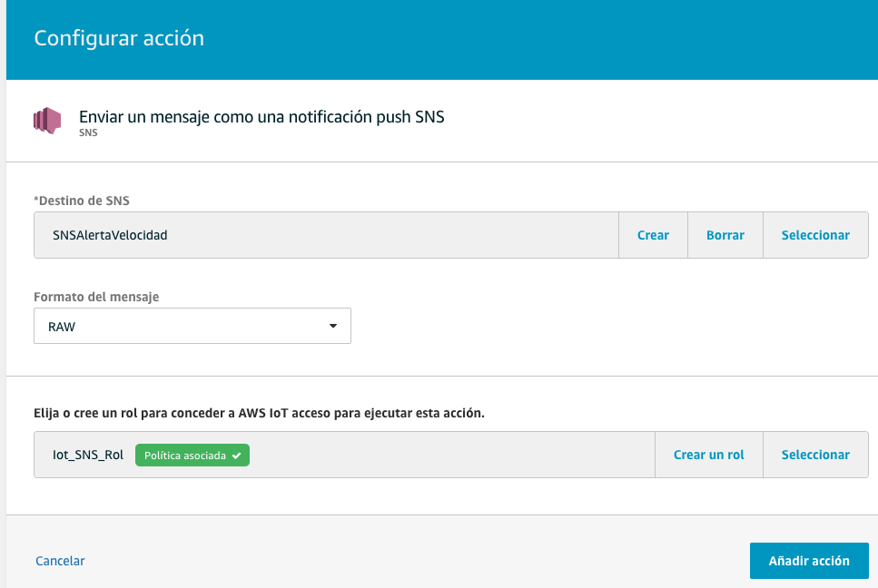Click the Cancelar link
Screen dimensions: 878x588
click(x=60, y=561)
